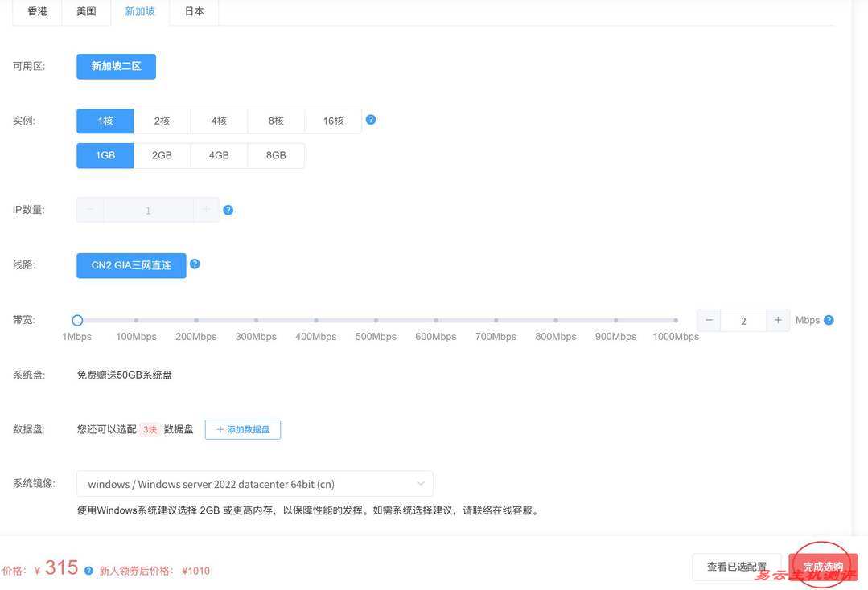This screenshot has height=590, width=868.
Task: Switch to the 日本 region tab
Action: 193,11
